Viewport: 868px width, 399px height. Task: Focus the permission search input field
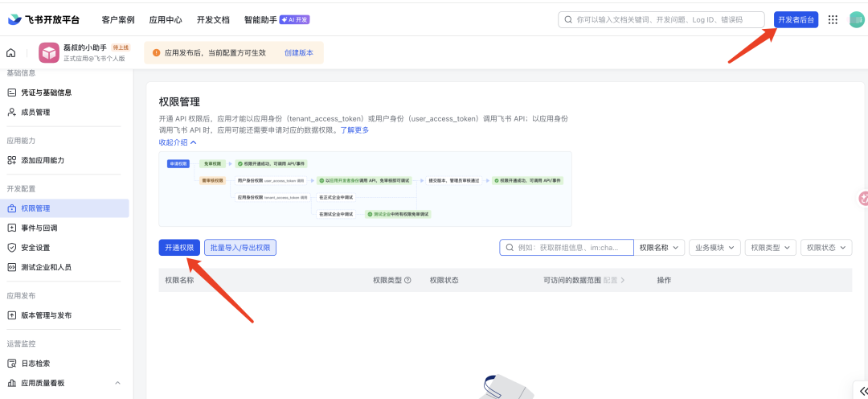click(x=567, y=248)
